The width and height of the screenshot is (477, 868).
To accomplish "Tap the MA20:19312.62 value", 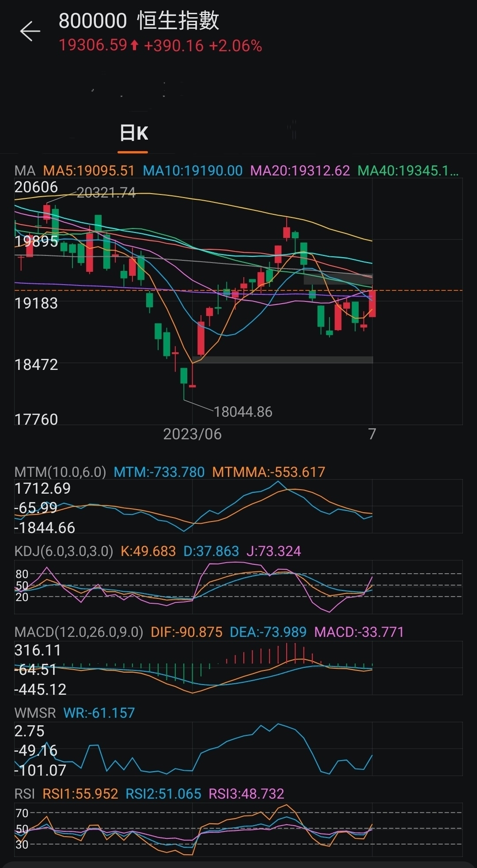I will coord(300,171).
